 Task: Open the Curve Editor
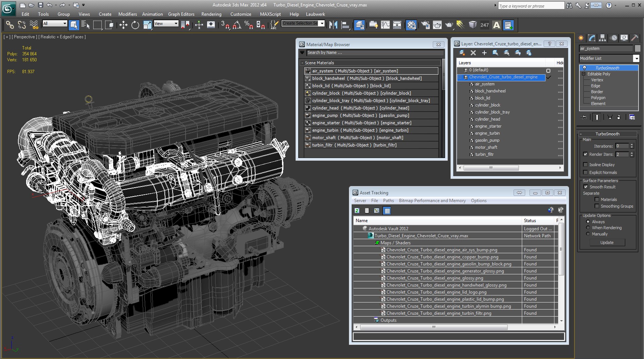(x=385, y=25)
